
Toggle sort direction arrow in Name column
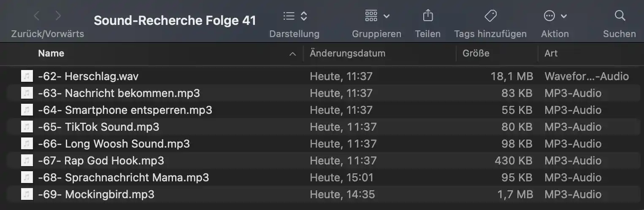pyautogui.click(x=292, y=54)
